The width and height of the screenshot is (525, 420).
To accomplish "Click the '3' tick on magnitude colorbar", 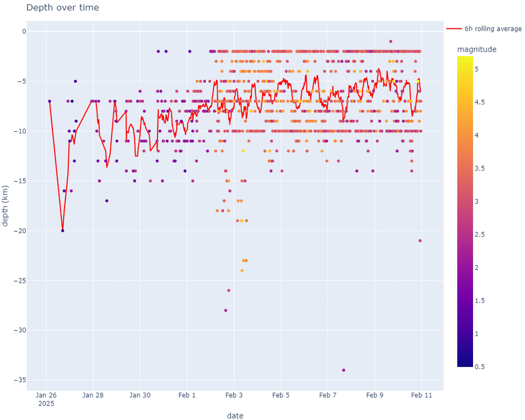I will (x=477, y=201).
